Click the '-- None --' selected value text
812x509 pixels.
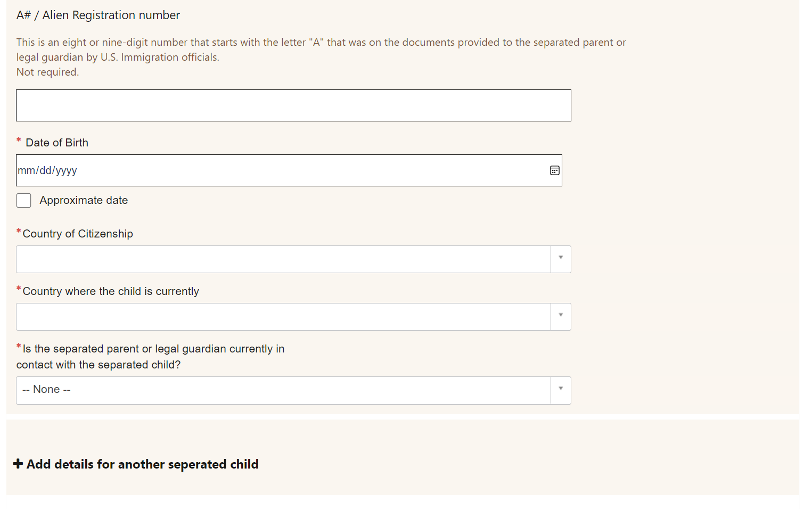tap(47, 390)
